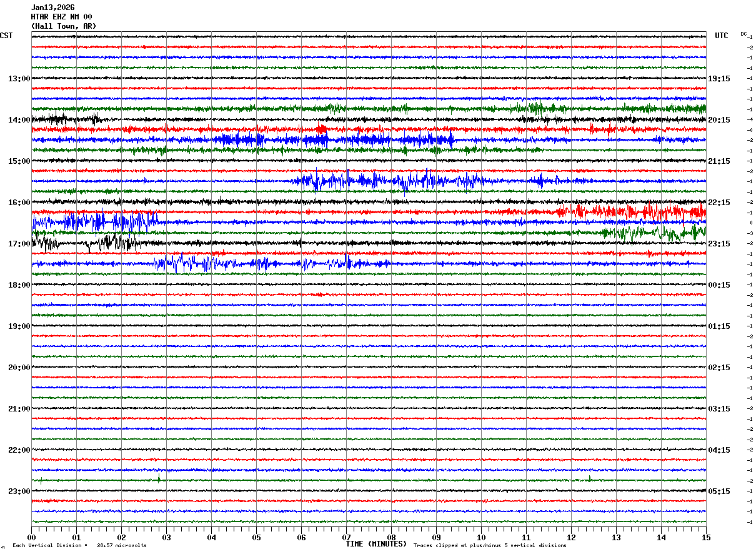Click the (Hall Town, AR) location text
Image resolution: width=756 pixels, height=554 pixels.
click(64, 26)
